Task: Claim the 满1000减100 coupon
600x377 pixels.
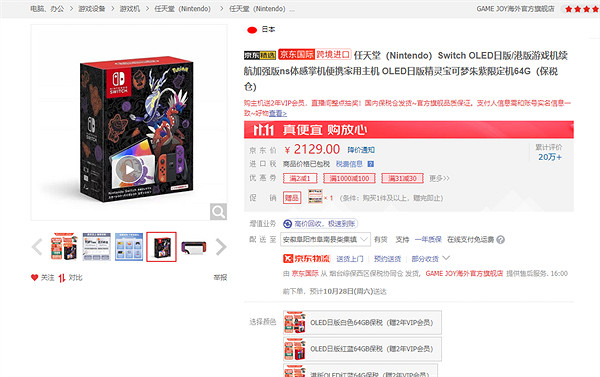Action: click(x=349, y=178)
